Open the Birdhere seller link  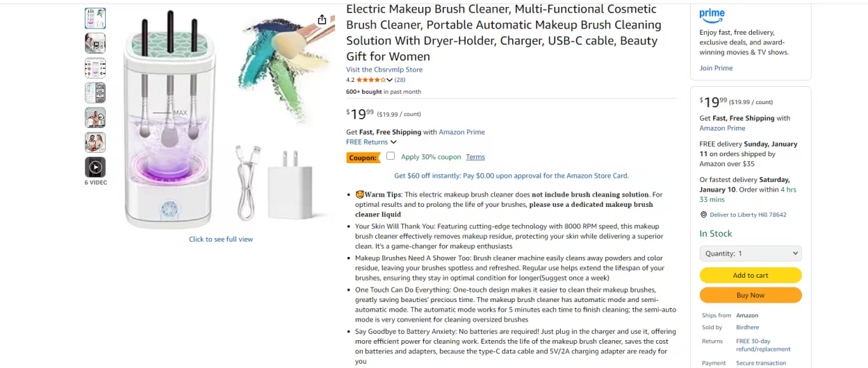(747, 327)
